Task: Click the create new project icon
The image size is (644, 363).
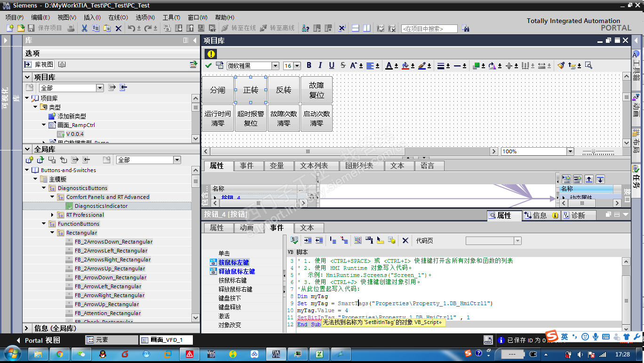Action: [10, 28]
